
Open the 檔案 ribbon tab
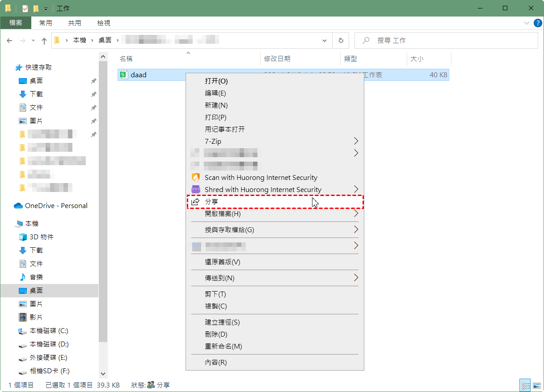[16, 23]
